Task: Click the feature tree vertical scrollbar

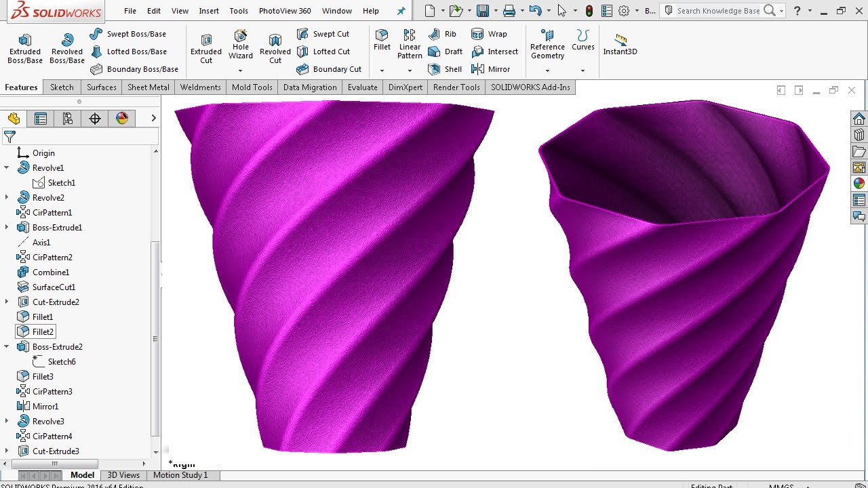Action: (x=156, y=339)
